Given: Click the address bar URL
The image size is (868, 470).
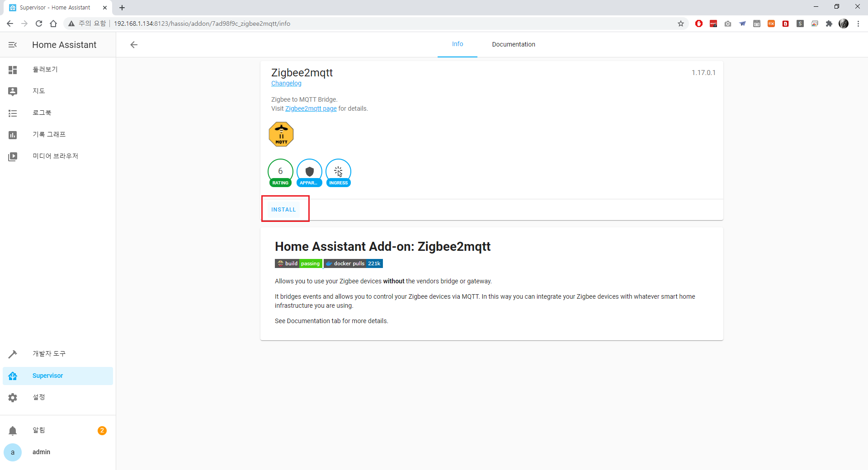Looking at the screenshot, I should coord(202,23).
